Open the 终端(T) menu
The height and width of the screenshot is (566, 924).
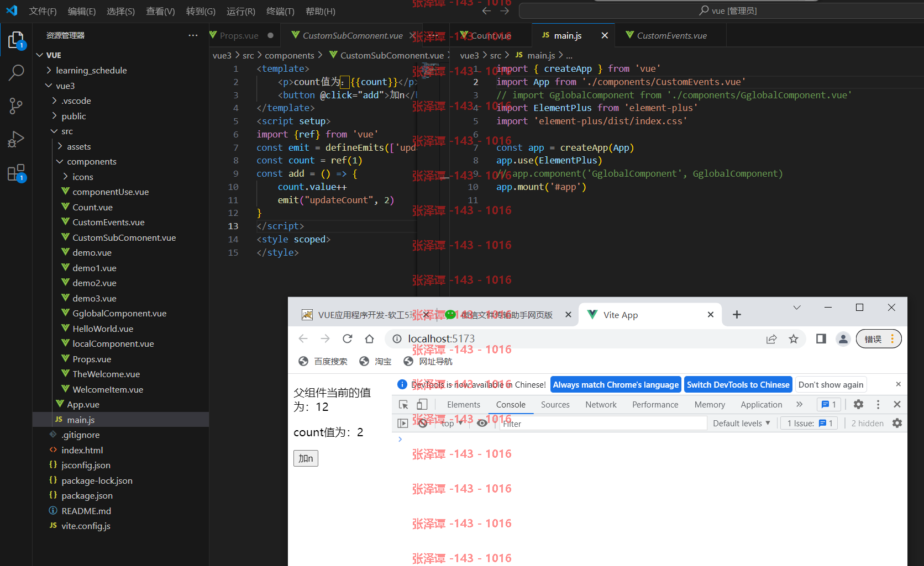(280, 11)
